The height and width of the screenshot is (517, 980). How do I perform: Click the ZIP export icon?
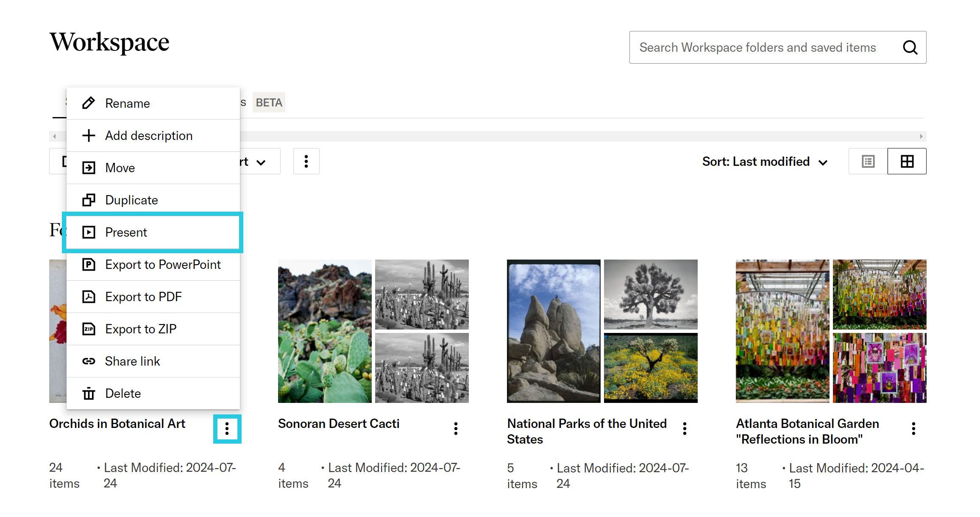click(x=89, y=329)
